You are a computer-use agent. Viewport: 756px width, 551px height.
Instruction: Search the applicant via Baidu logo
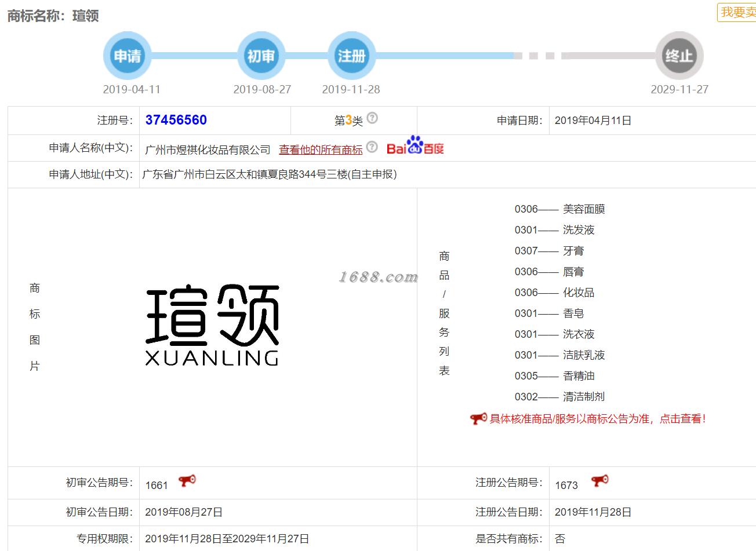coord(415,145)
